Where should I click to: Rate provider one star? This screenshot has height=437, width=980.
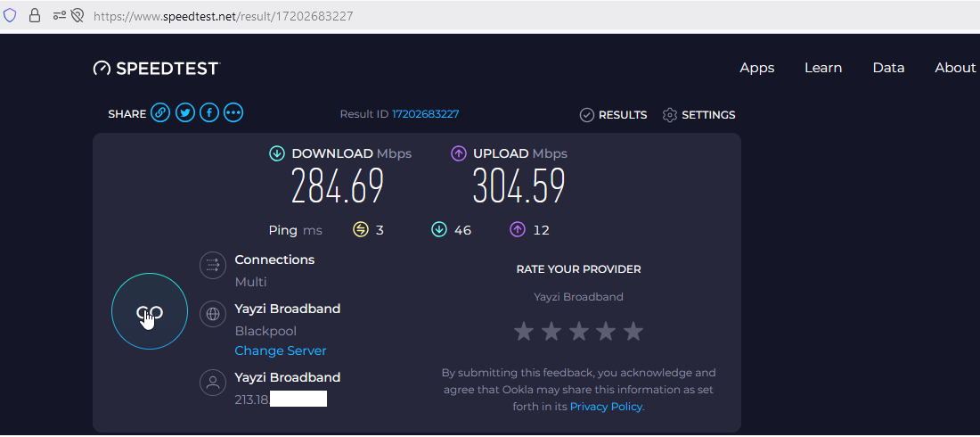[x=523, y=331]
